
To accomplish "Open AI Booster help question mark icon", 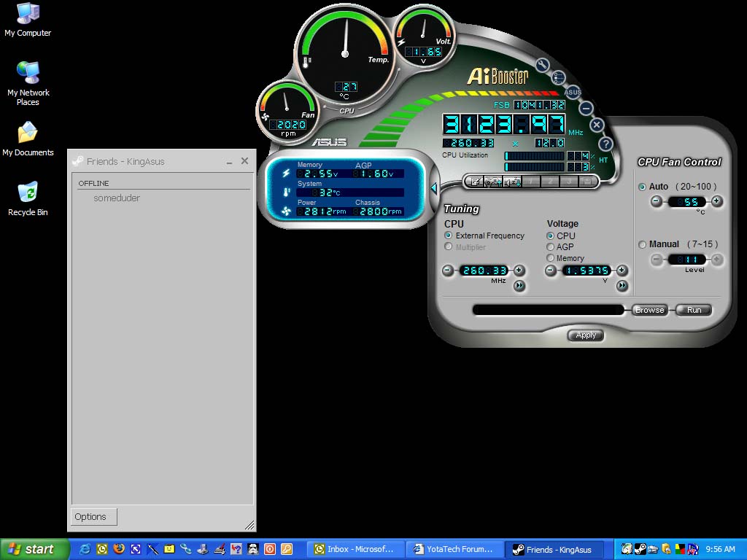I will [605, 144].
